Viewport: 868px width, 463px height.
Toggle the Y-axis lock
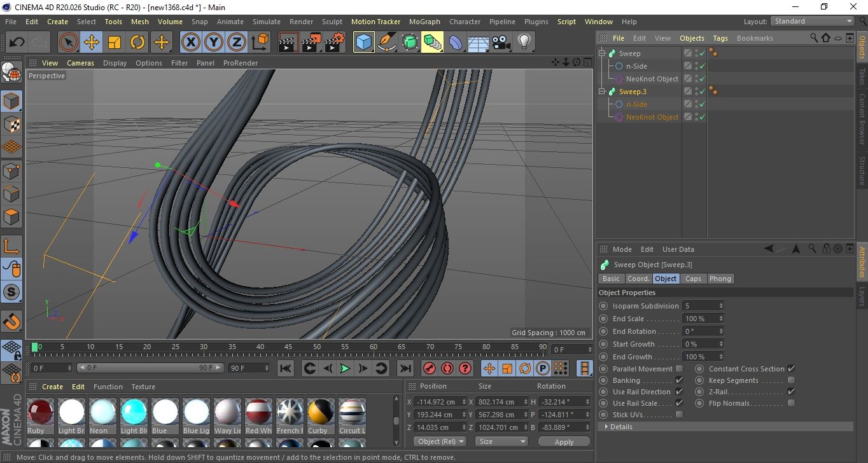[x=213, y=43]
